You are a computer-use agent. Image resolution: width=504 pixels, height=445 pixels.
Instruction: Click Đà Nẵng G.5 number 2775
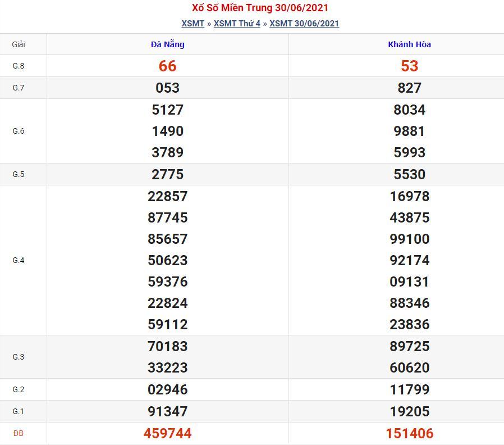coord(167,174)
